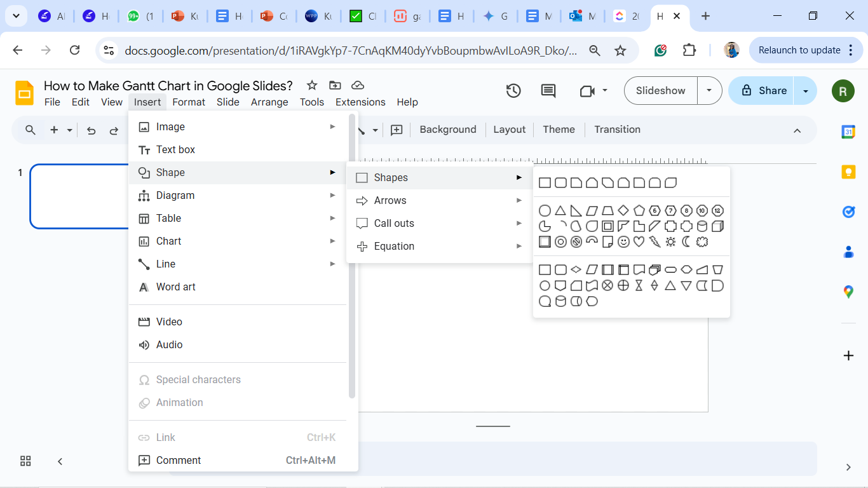Click the Layout button

[x=510, y=130]
